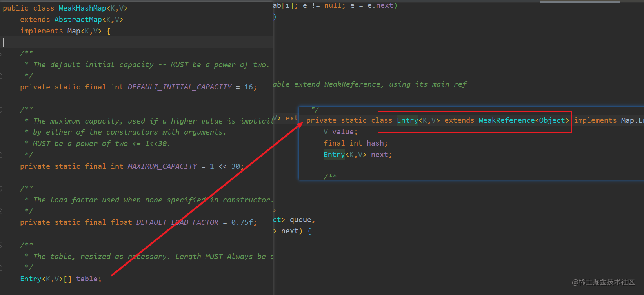
Task: Click Map.E type at popup's right edge
Action: tap(632, 120)
